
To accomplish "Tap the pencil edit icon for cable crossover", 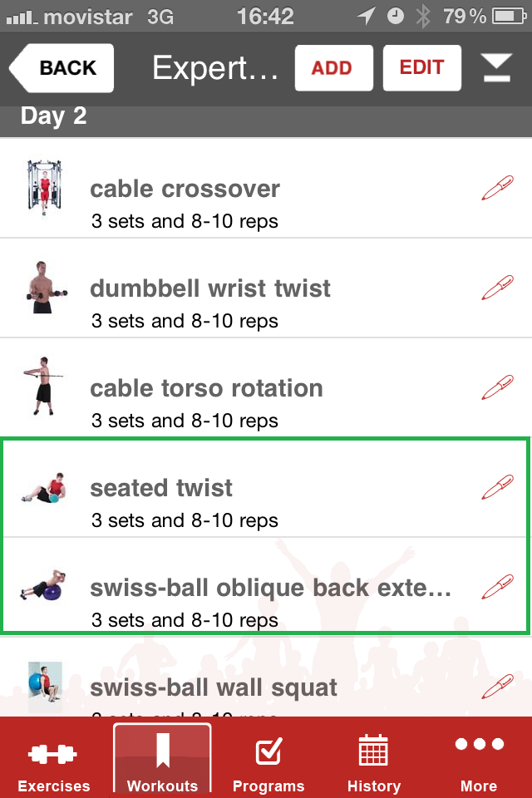I will click(x=497, y=188).
